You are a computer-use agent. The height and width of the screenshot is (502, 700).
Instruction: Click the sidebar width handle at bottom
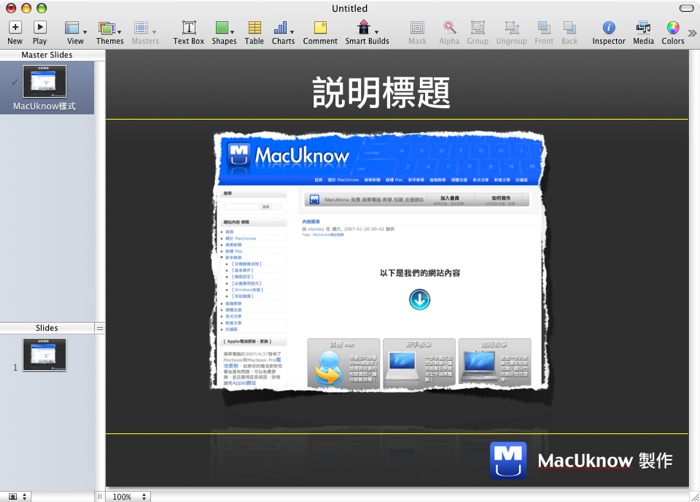(x=100, y=497)
